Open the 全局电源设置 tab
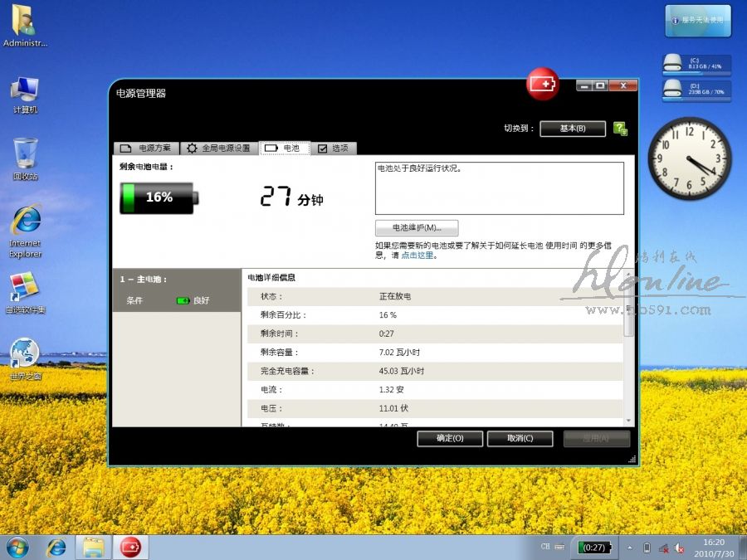 217,149
